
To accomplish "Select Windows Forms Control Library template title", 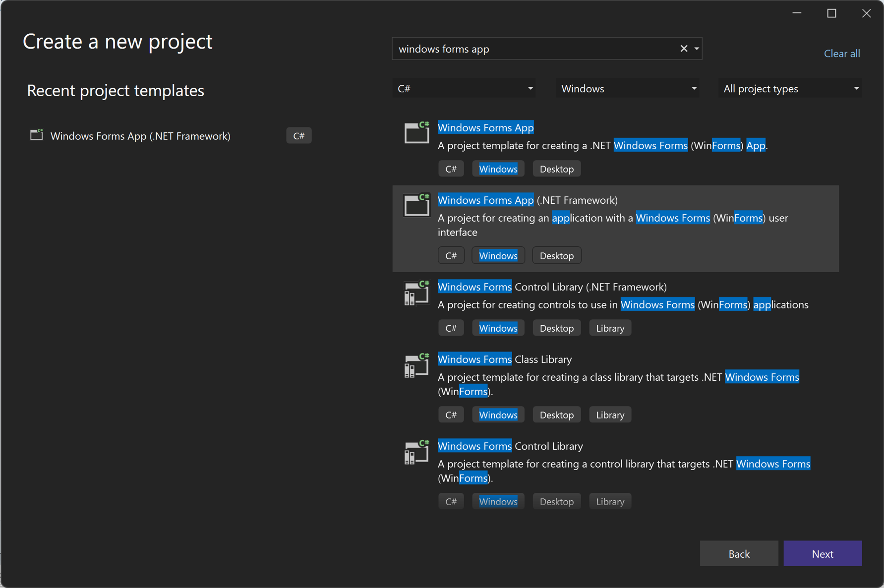I will pos(510,446).
